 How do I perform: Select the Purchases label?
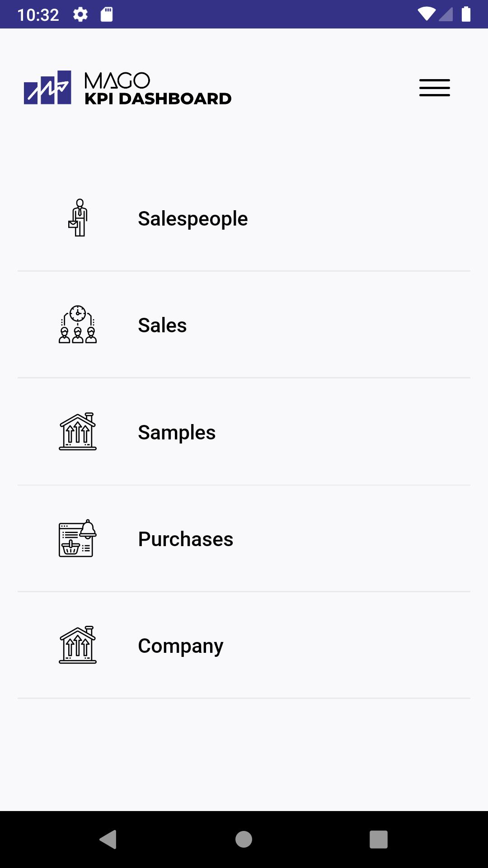pyautogui.click(x=186, y=539)
